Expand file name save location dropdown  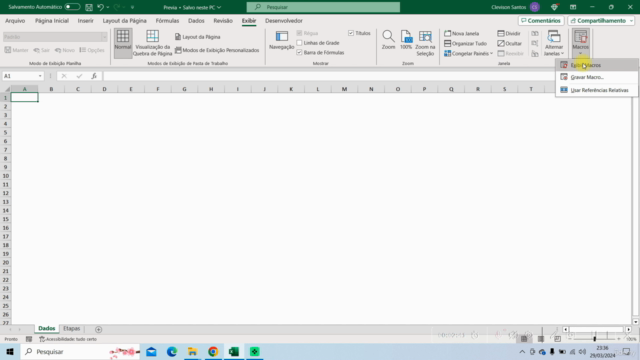coord(219,7)
